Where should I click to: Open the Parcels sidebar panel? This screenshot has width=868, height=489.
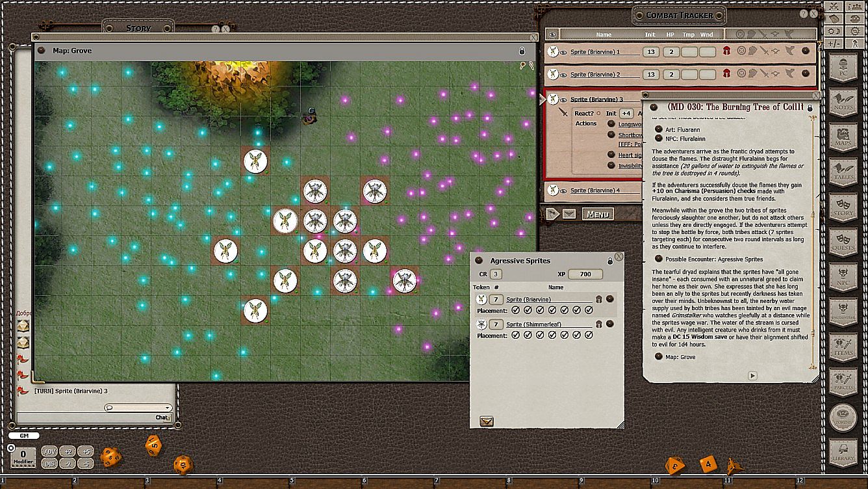tap(843, 383)
